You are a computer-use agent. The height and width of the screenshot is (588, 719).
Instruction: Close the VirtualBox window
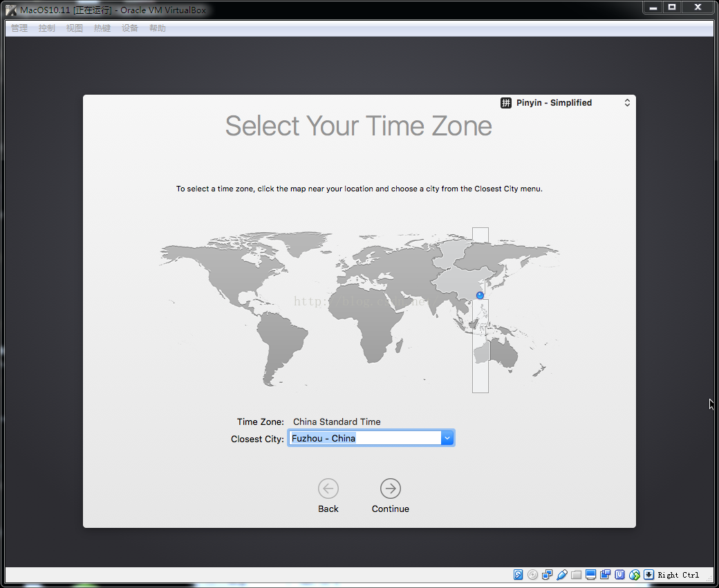[698, 8]
